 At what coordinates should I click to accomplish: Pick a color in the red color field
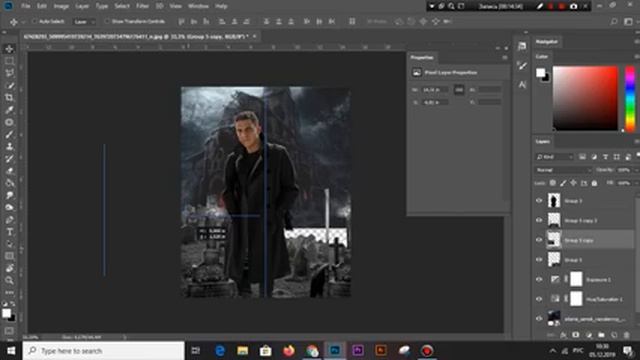click(x=585, y=98)
